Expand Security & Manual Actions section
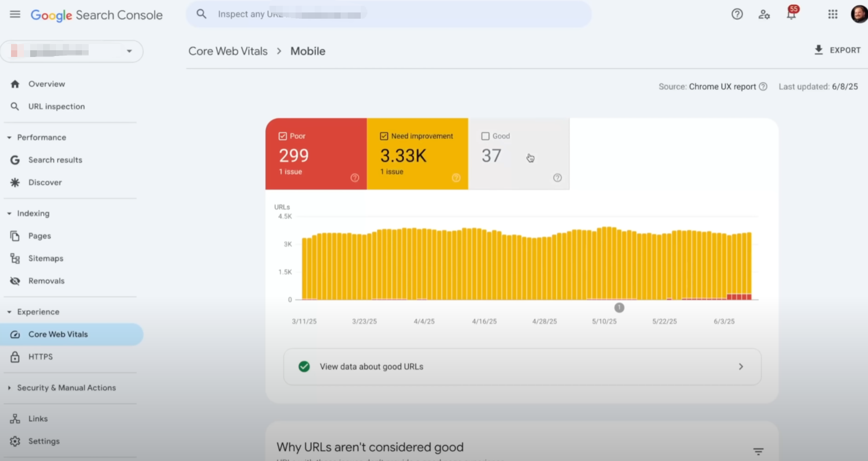The width and height of the screenshot is (868, 461). point(9,388)
